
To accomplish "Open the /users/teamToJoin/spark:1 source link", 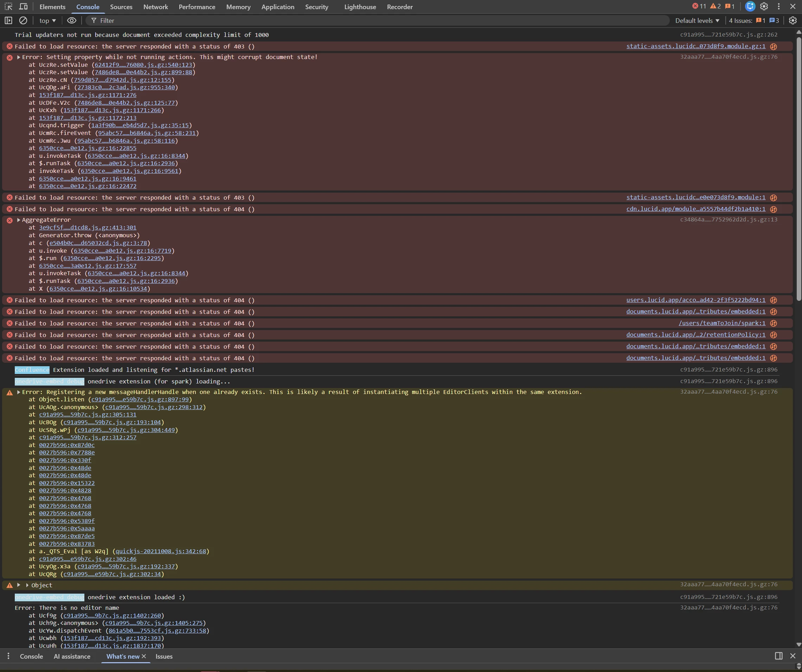I will click(x=722, y=323).
